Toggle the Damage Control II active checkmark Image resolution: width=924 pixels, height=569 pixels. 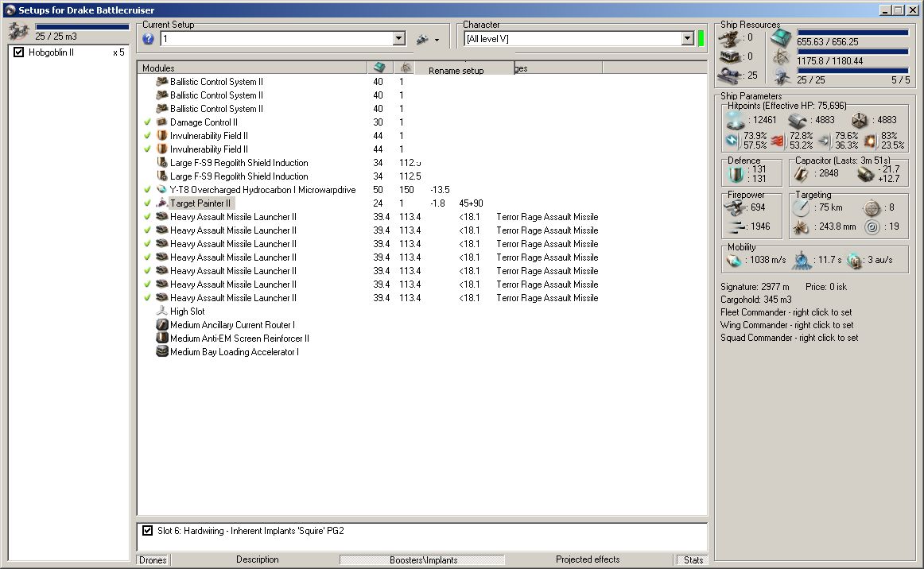pos(147,122)
